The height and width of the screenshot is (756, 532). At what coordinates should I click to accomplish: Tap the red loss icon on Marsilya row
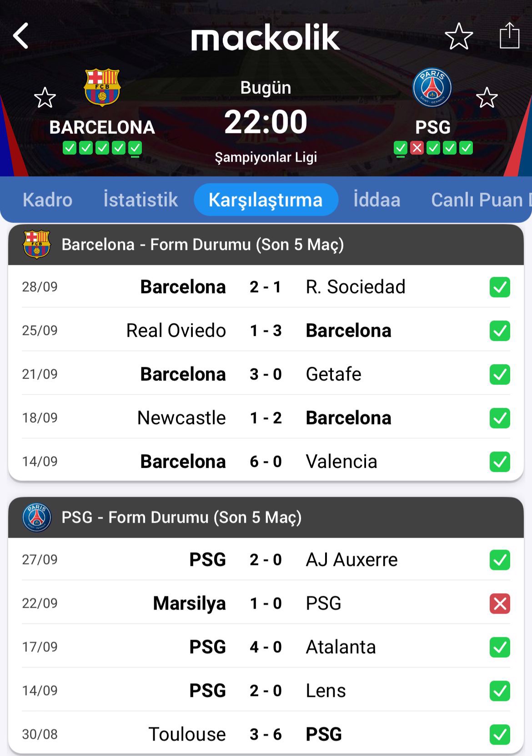point(500,604)
